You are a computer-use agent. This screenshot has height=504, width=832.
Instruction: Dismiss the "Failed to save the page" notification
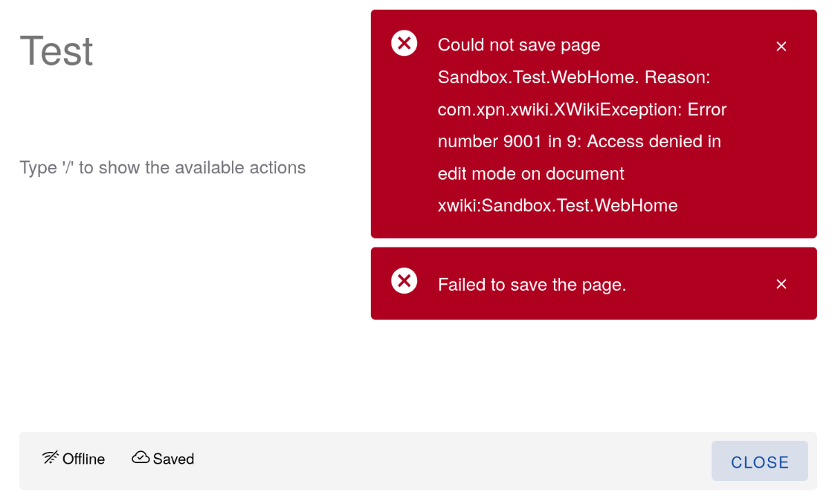tap(781, 284)
